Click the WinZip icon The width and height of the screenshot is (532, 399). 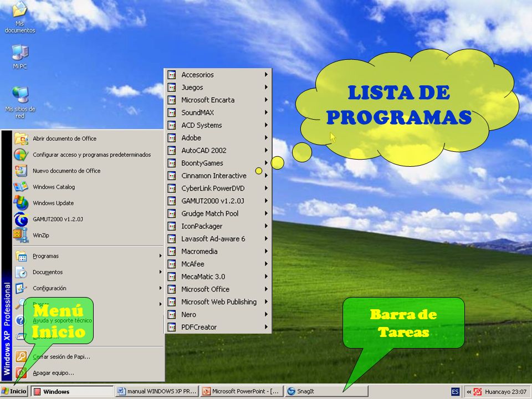coord(21,235)
